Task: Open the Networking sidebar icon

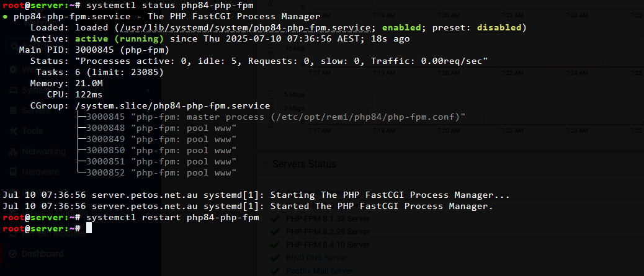Action: 13,151
